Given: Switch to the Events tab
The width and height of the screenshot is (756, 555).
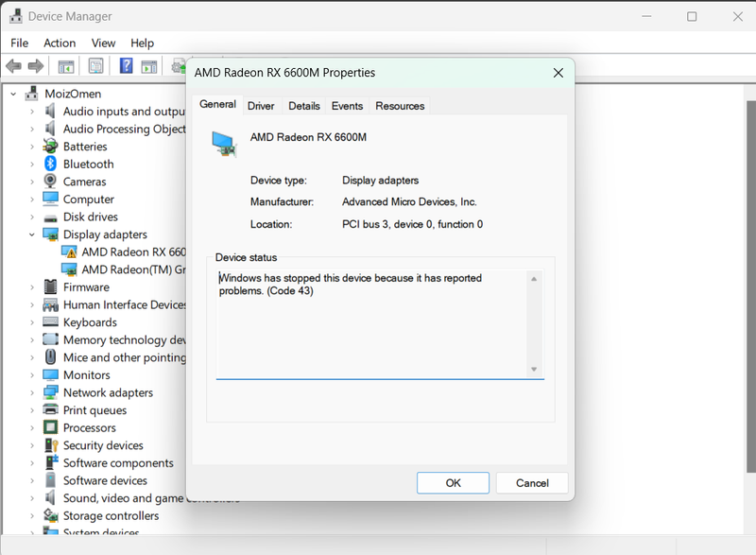Looking at the screenshot, I should point(347,106).
